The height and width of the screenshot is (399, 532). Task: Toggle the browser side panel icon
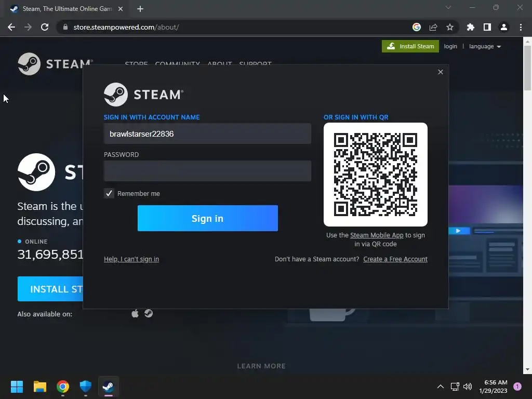(x=487, y=27)
